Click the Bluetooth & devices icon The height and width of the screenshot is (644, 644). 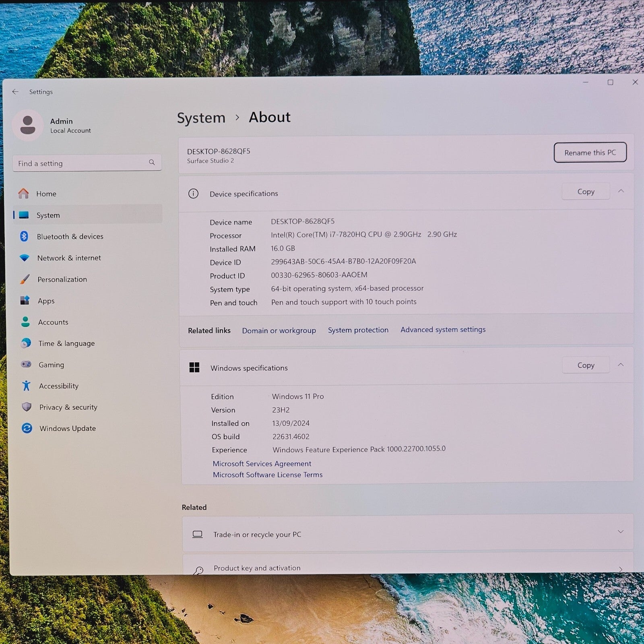(x=24, y=236)
